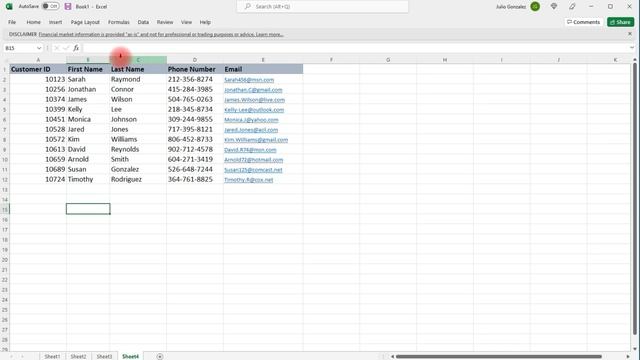Select cell with last name Rodriguez

(x=138, y=179)
